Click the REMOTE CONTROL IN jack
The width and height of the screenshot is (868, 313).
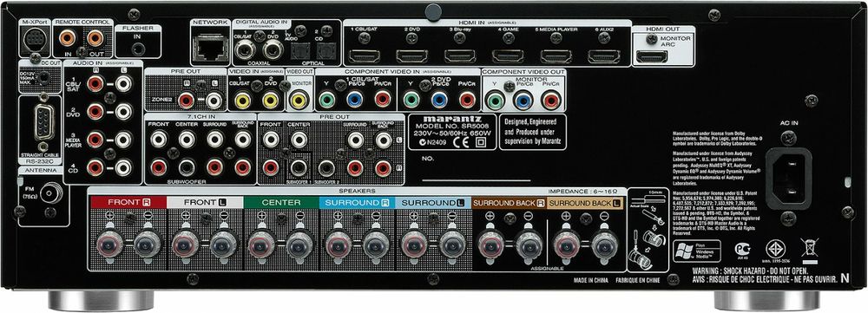click(x=68, y=38)
